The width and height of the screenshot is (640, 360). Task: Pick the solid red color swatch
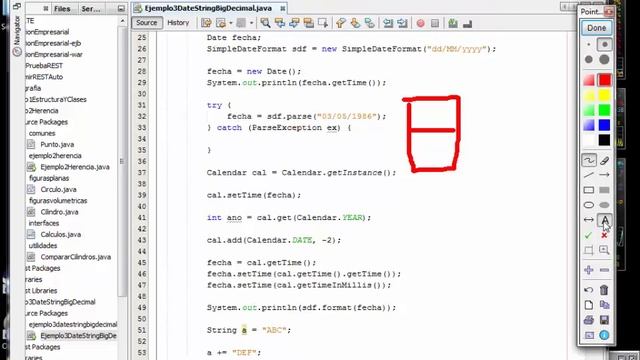pos(604,80)
